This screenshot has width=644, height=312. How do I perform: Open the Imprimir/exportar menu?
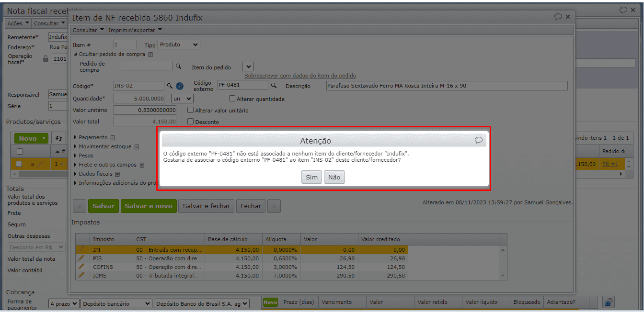(x=135, y=30)
